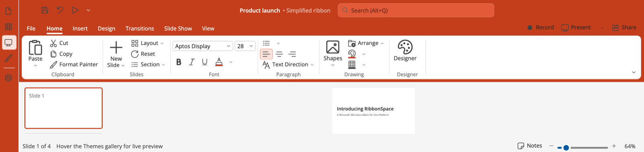Open the Section dropdown
The image size is (644, 152).
click(148, 65)
